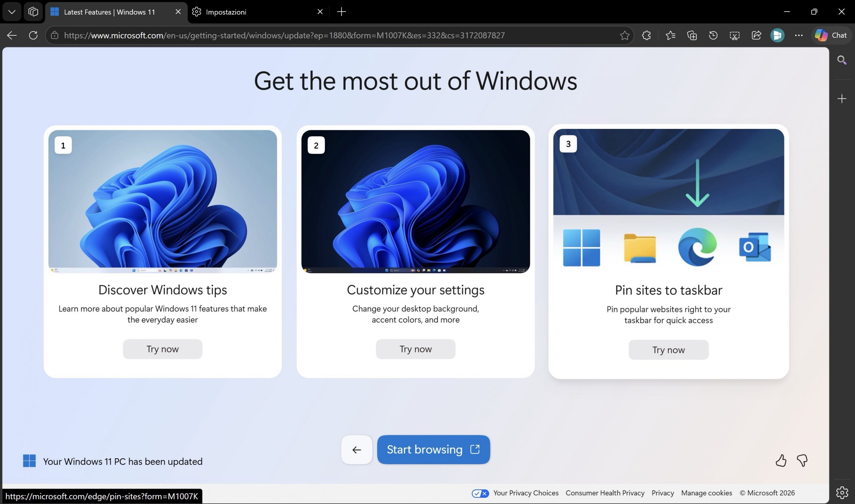Click the Get the most out of Windows title
This screenshot has height=504, width=855.
coord(415,81)
